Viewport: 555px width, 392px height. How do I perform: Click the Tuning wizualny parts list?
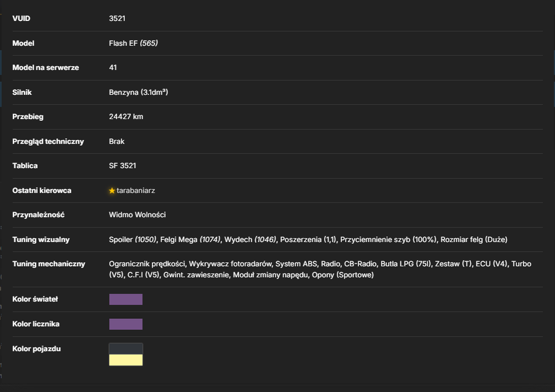tap(308, 240)
